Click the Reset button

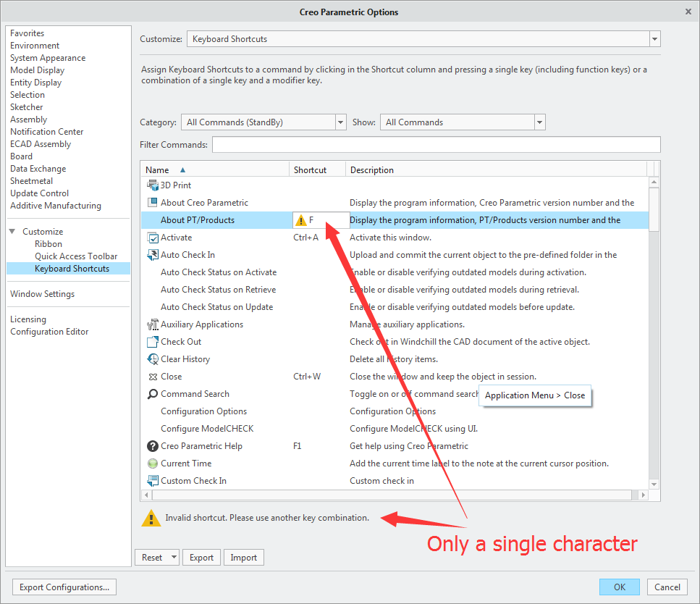tap(152, 557)
